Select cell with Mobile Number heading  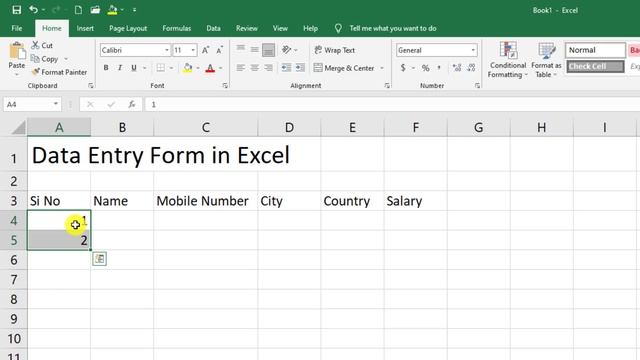pos(206,201)
